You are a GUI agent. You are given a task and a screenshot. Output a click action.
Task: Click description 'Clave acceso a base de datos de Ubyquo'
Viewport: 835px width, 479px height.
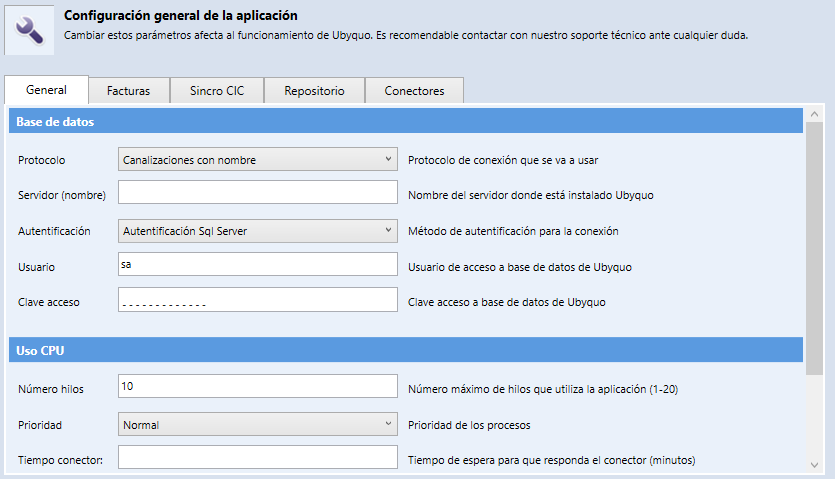click(506, 302)
